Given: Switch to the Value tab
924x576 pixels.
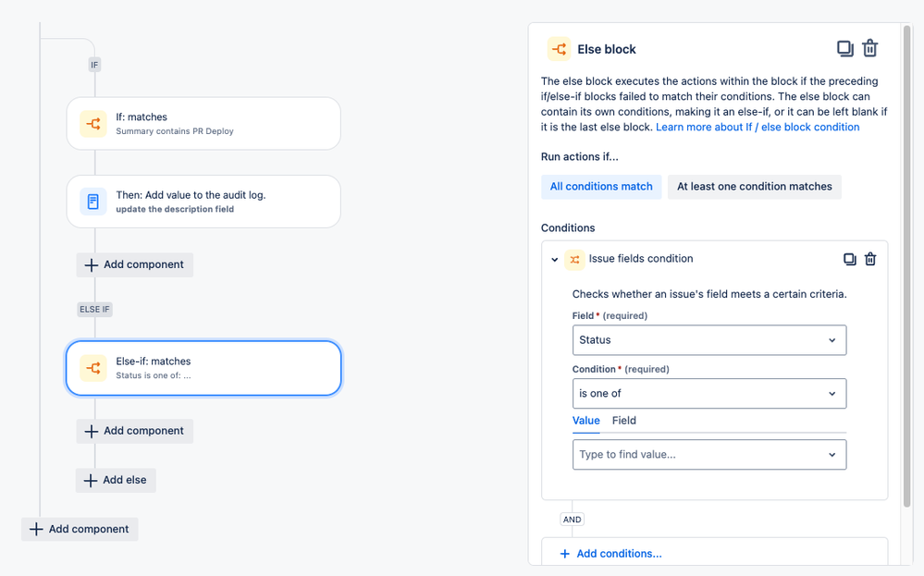Looking at the screenshot, I should (586, 421).
